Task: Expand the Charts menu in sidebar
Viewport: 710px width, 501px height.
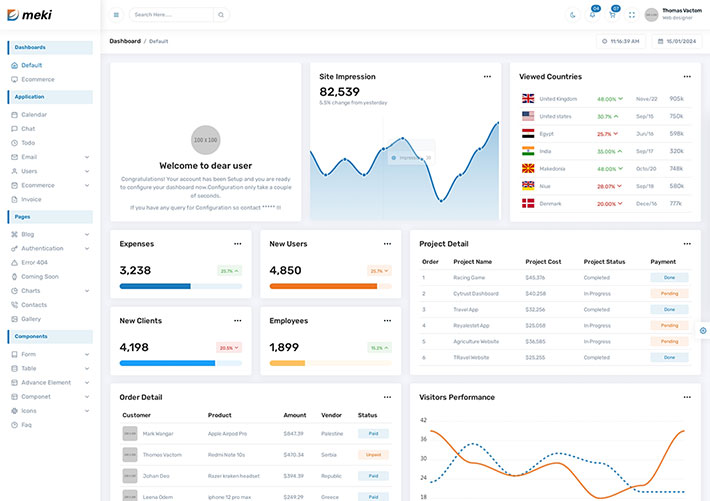Action: [x=87, y=290]
